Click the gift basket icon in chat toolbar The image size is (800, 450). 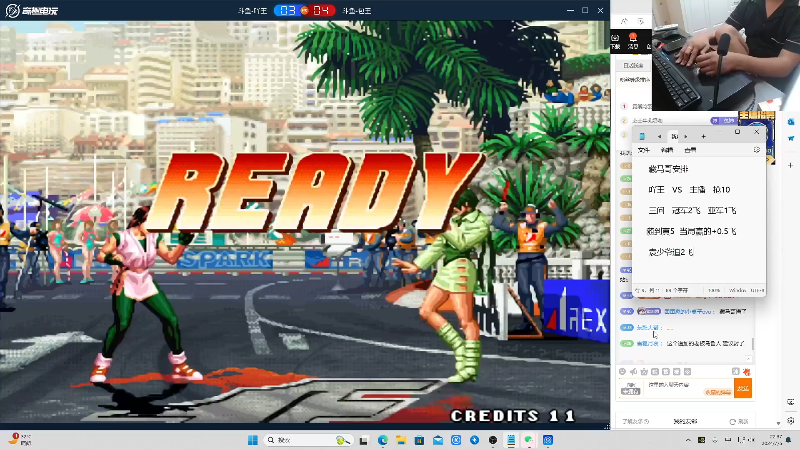(644, 371)
